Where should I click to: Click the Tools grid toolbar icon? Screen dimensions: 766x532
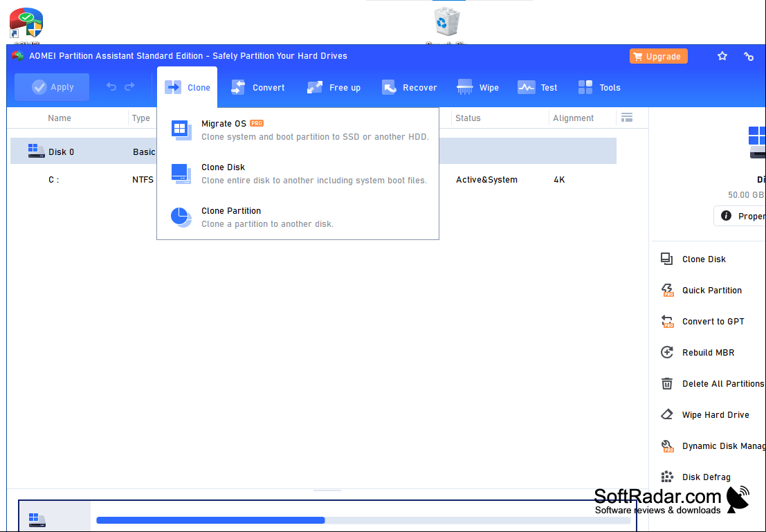pyautogui.click(x=585, y=87)
